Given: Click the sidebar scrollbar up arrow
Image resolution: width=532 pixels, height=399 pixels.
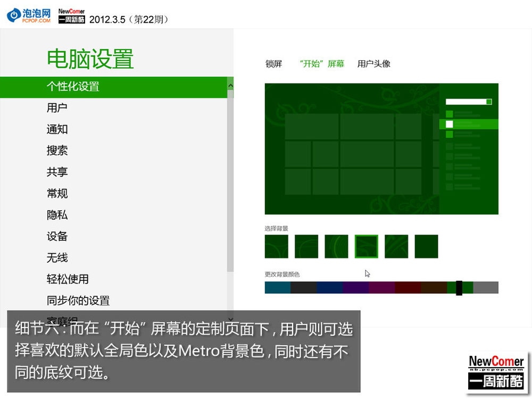Looking at the screenshot, I should (x=230, y=85).
